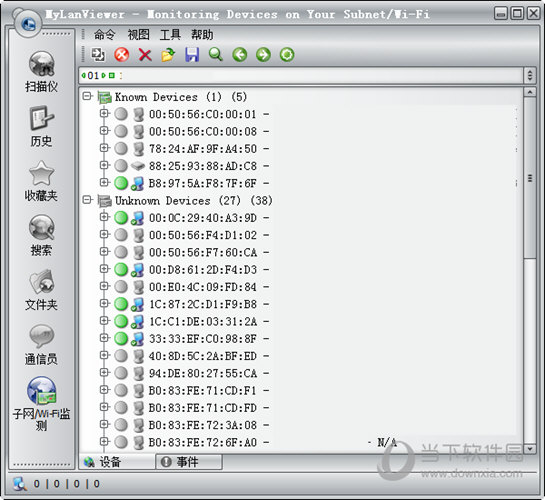
Task: Click the grey status circle of 00:50:56:C0:00:01
Action: click(x=121, y=114)
